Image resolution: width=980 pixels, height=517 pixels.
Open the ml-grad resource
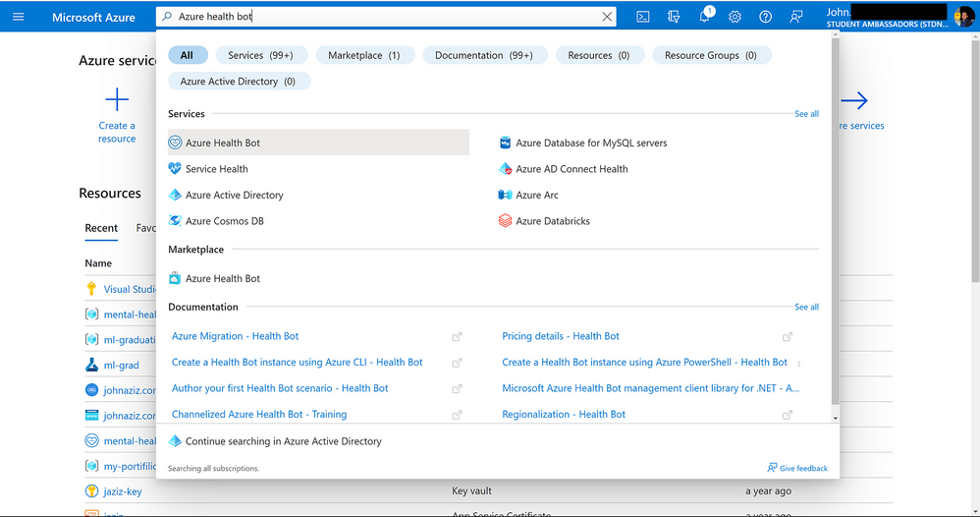pyautogui.click(x=121, y=365)
